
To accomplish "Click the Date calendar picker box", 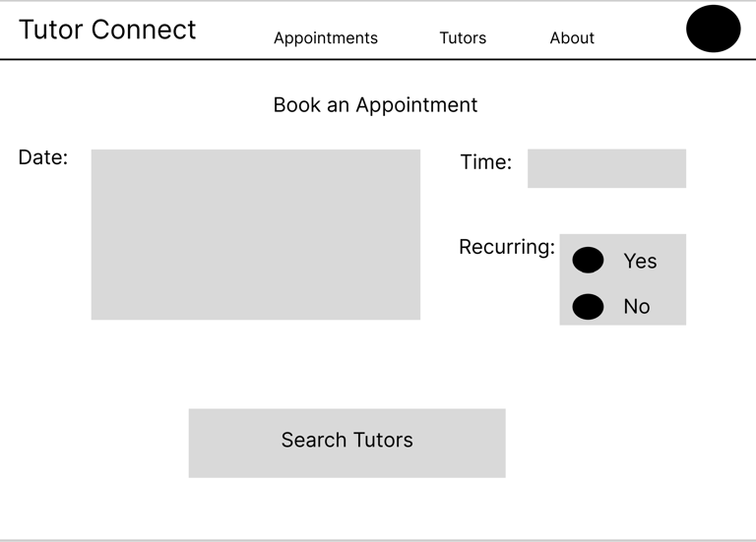I will (x=255, y=234).
